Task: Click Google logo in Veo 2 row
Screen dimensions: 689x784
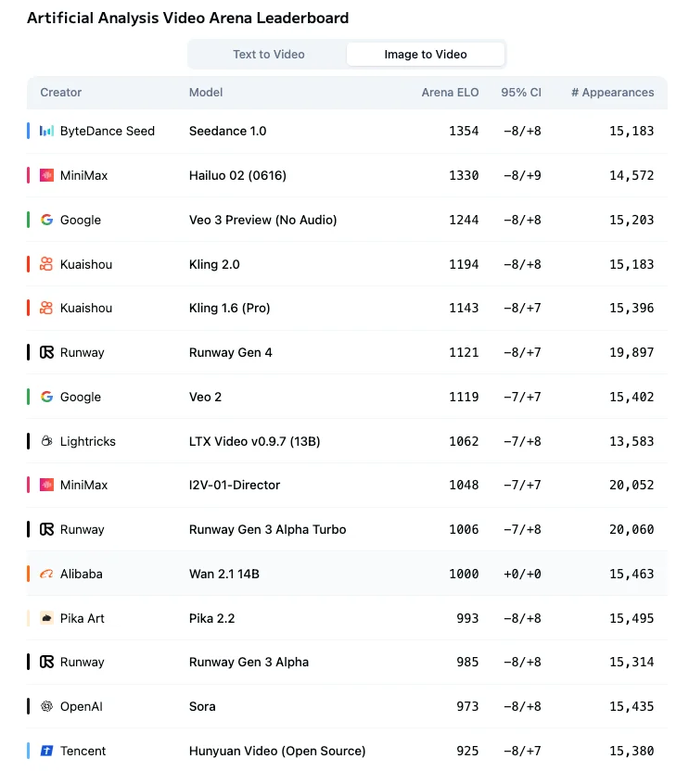Action: [x=46, y=397]
